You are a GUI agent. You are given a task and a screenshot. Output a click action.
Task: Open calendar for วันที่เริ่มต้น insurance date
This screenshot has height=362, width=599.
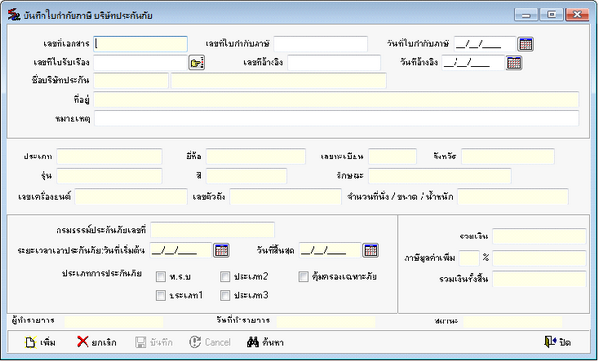coord(222,250)
